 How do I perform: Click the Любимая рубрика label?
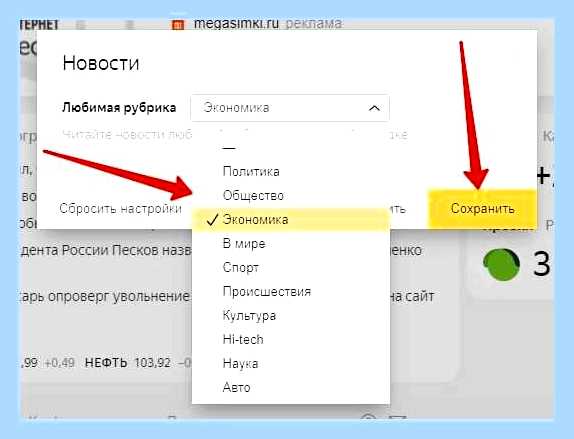(119, 108)
